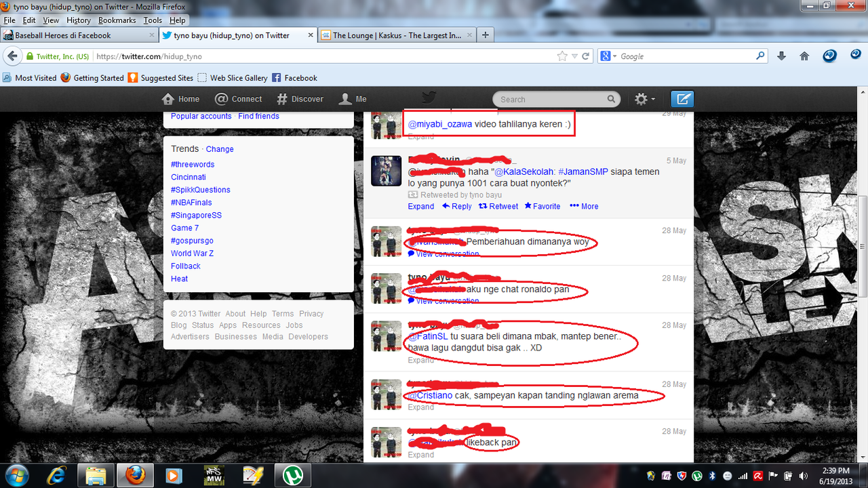Click Find friends link

(x=258, y=116)
